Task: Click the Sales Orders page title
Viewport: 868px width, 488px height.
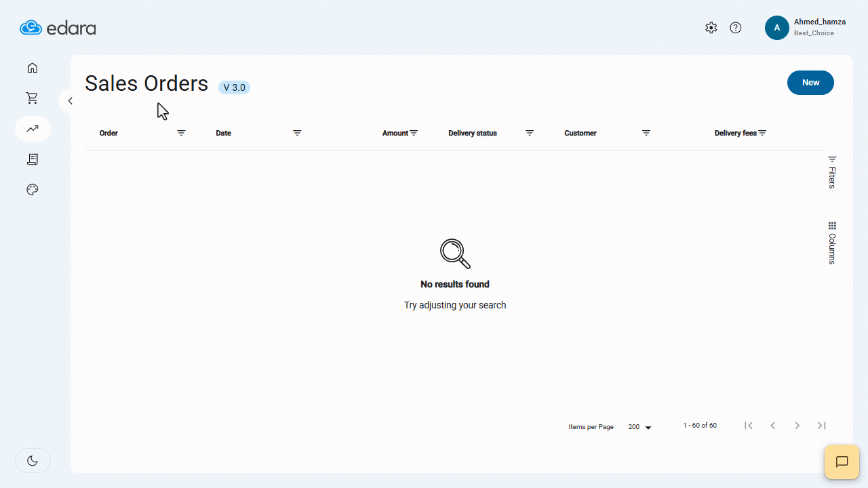Action: [x=146, y=83]
